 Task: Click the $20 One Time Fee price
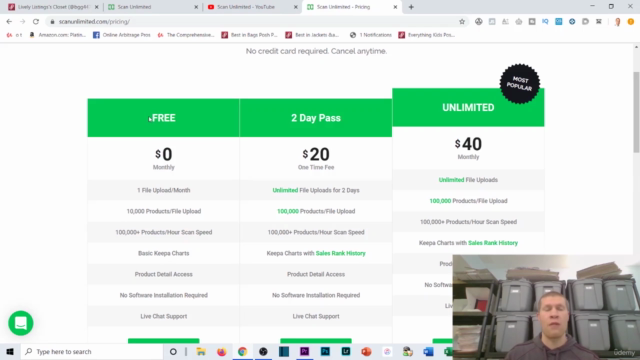[x=316, y=158]
